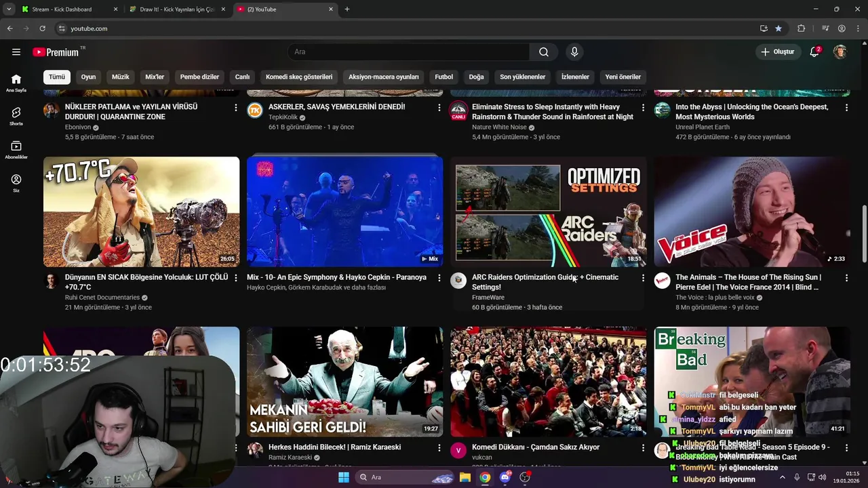Click the Oluştur create button
The height and width of the screenshot is (488, 868).
click(x=778, y=52)
